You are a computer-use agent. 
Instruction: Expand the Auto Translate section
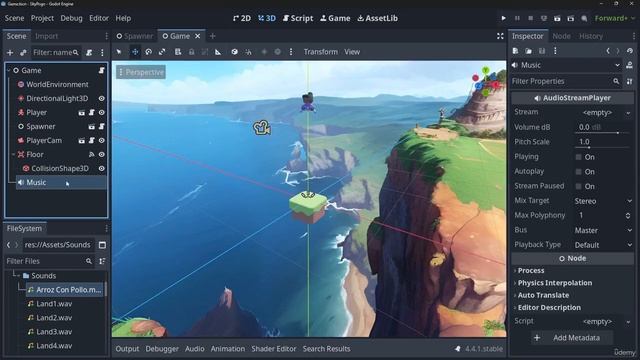pyautogui.click(x=543, y=295)
